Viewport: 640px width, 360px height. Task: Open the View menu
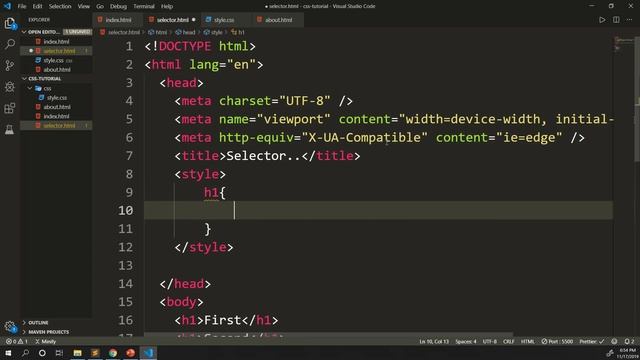tap(83, 6)
